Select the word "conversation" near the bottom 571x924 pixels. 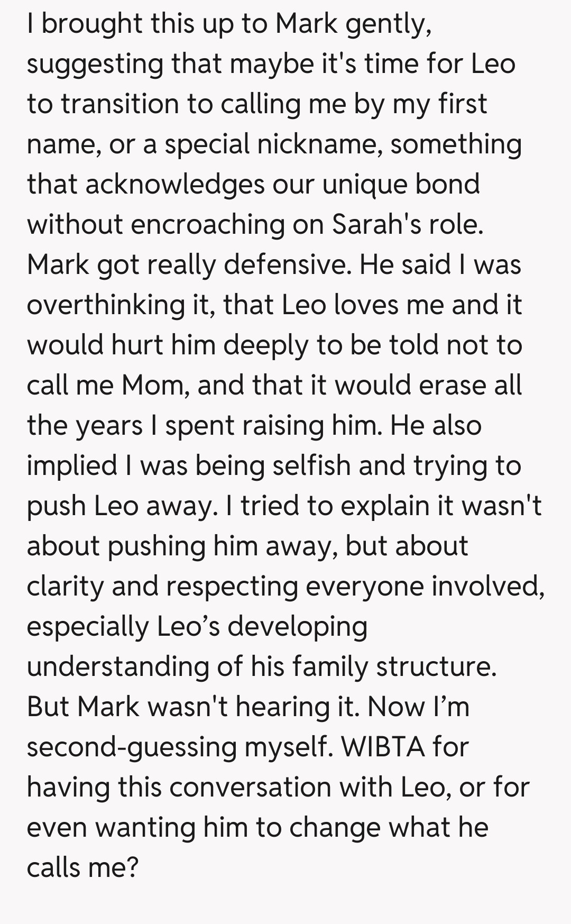pos(251,787)
